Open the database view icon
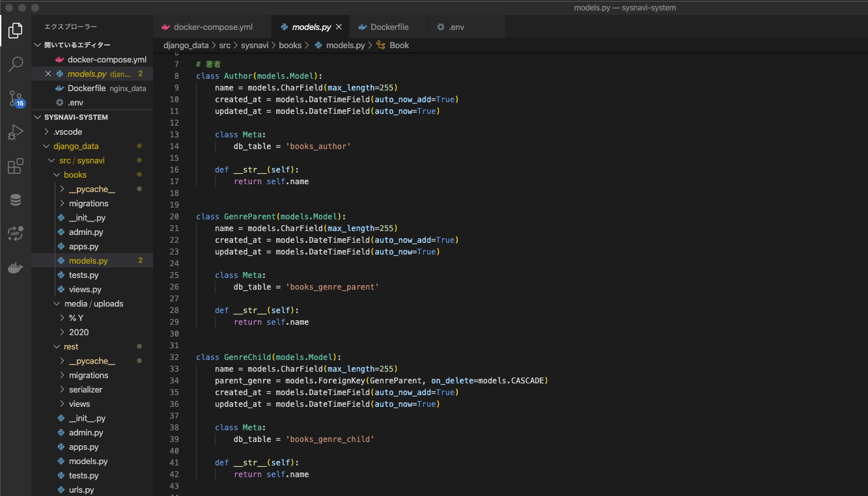868x496 pixels. (x=16, y=200)
